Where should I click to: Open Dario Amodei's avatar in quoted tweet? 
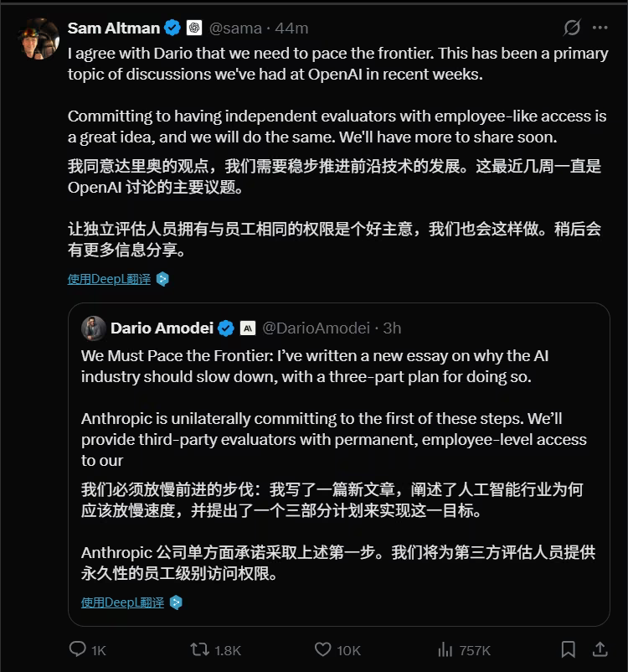point(94,328)
